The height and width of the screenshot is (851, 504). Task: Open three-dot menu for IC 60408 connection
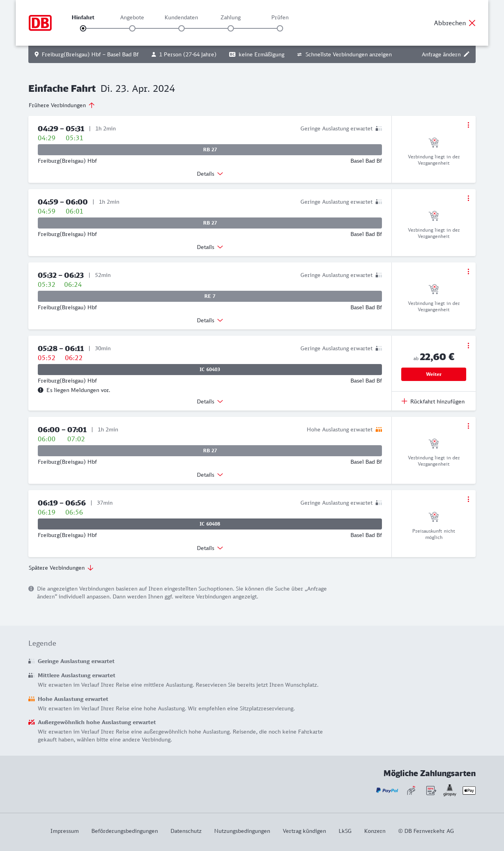click(x=468, y=499)
